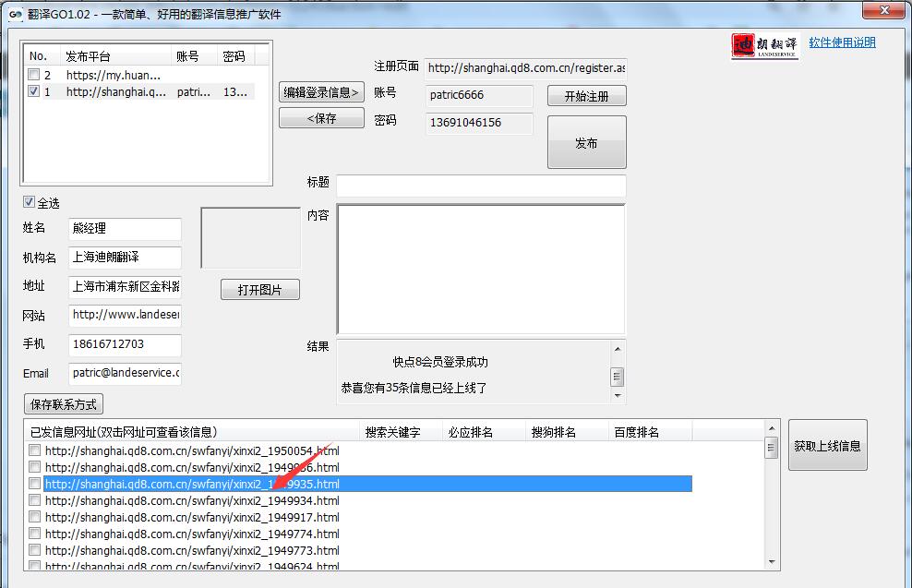Screen dimensions: 912x588
Task: Click the 必应排名 column header
Action: tap(484, 432)
